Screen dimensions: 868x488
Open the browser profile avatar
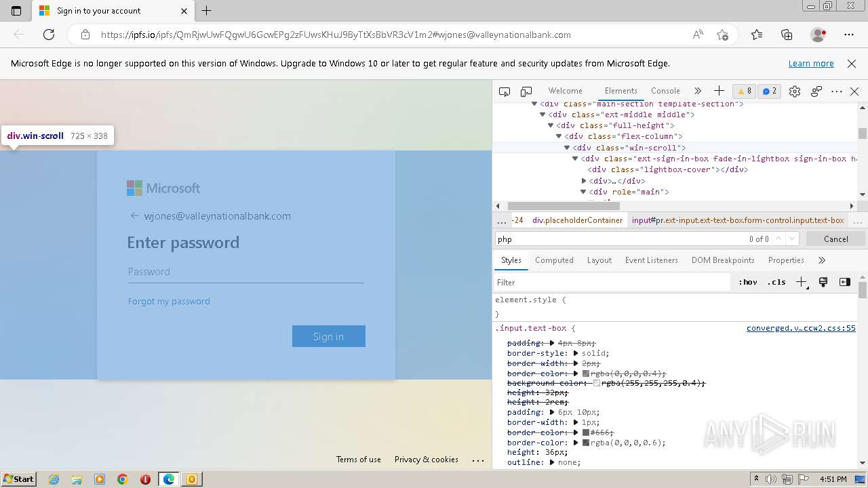point(818,35)
